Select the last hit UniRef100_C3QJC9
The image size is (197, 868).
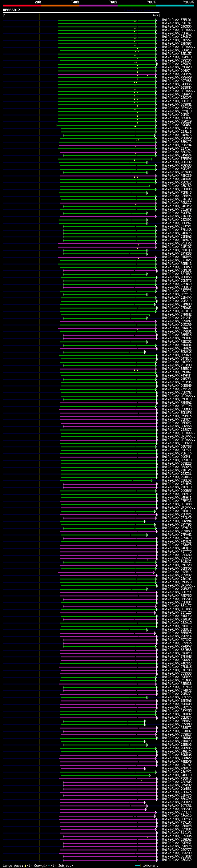pos(176,860)
